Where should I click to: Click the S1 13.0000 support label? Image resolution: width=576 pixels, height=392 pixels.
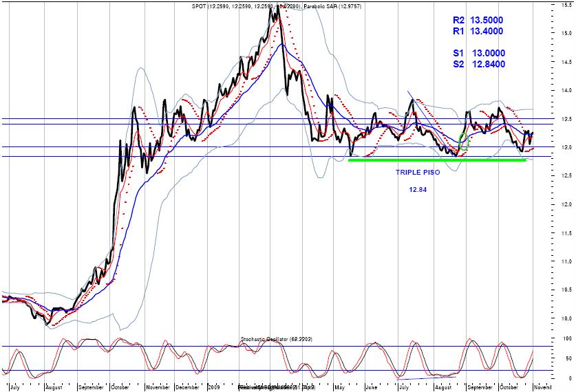(478, 53)
